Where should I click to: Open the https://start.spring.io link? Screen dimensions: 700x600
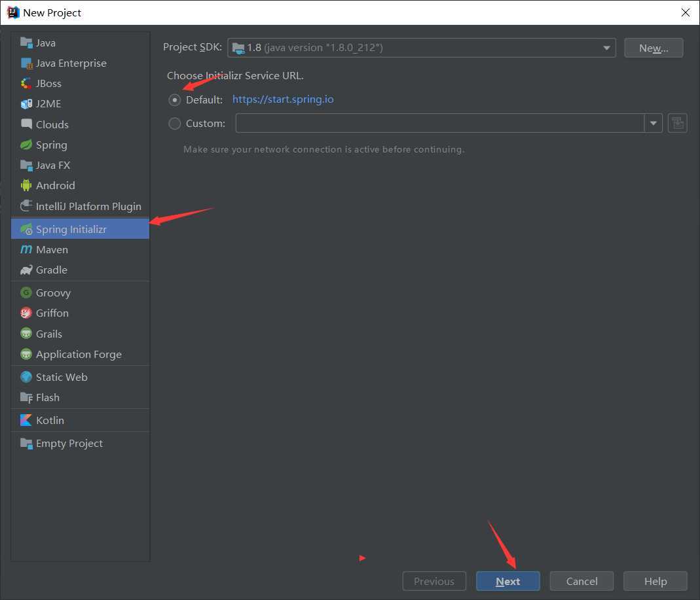(x=283, y=99)
